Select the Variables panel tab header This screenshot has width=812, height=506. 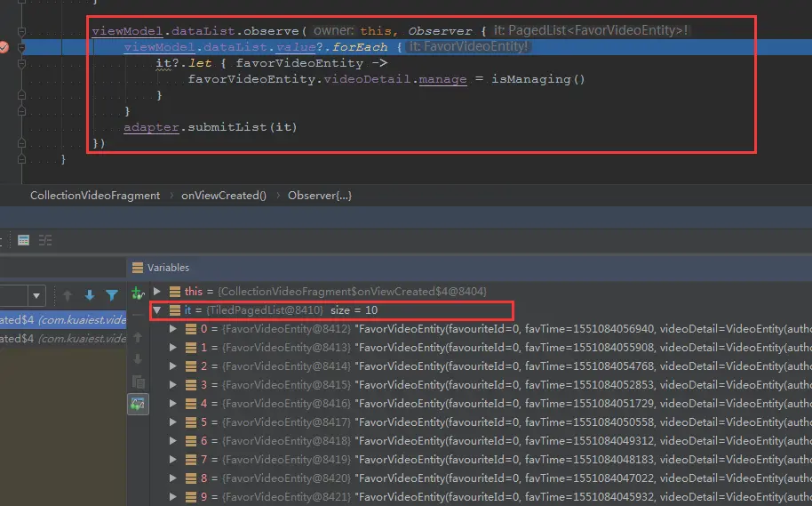(x=161, y=268)
